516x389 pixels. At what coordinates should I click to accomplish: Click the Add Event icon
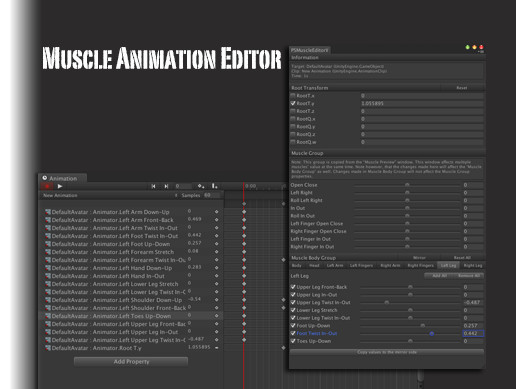click(x=214, y=186)
